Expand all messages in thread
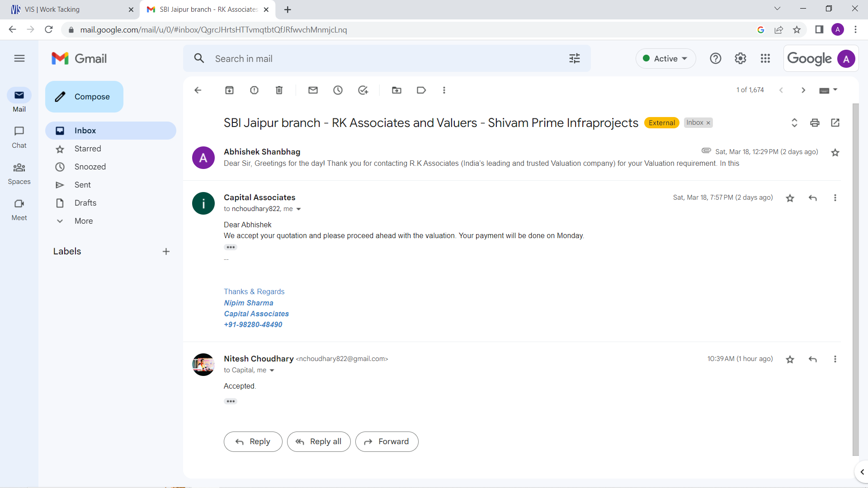The height and width of the screenshot is (488, 868). pyautogui.click(x=794, y=122)
